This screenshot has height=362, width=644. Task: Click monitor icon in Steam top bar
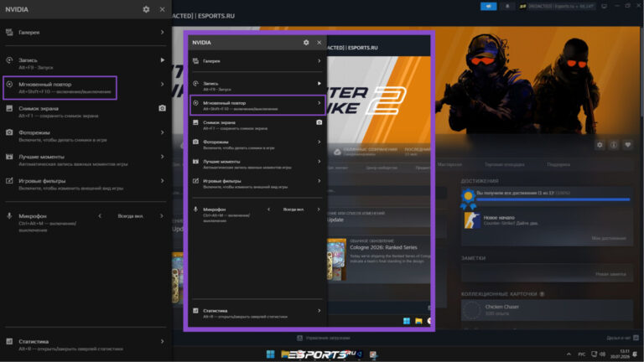604,7
